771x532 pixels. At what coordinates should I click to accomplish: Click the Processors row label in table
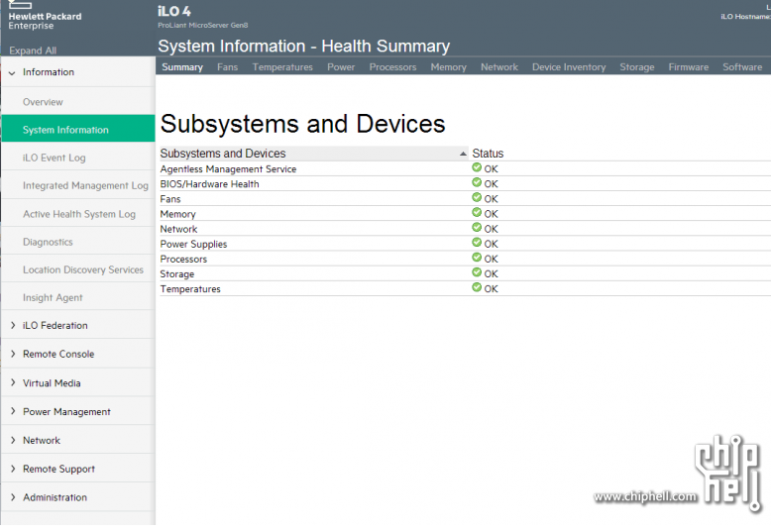coord(183,260)
